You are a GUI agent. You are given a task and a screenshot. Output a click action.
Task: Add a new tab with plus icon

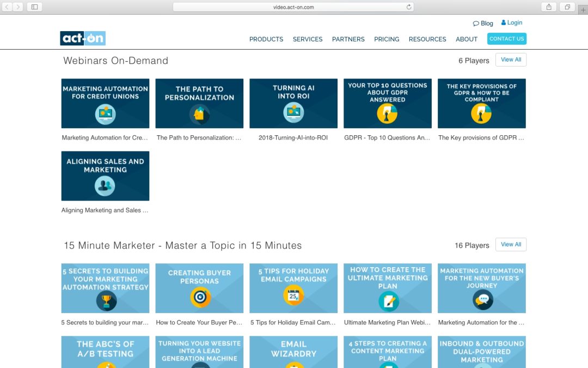coord(583,10)
